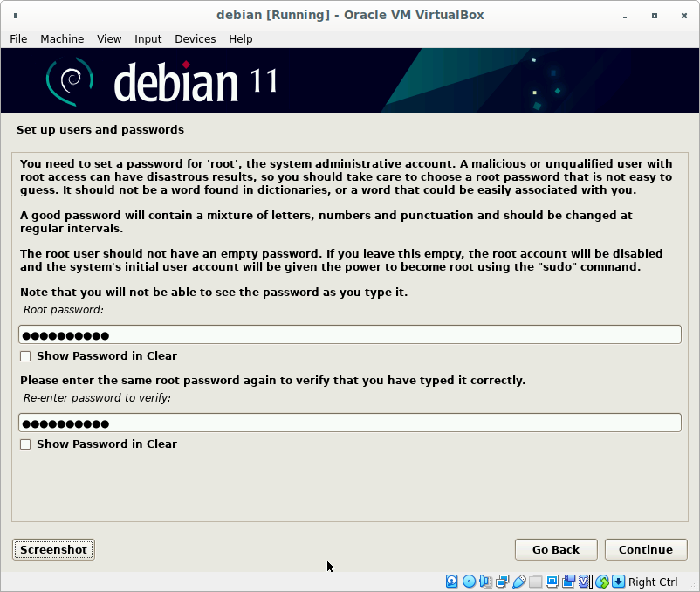Image resolution: width=700 pixels, height=592 pixels.
Task: Click the display settings status icon
Action: pos(552,582)
